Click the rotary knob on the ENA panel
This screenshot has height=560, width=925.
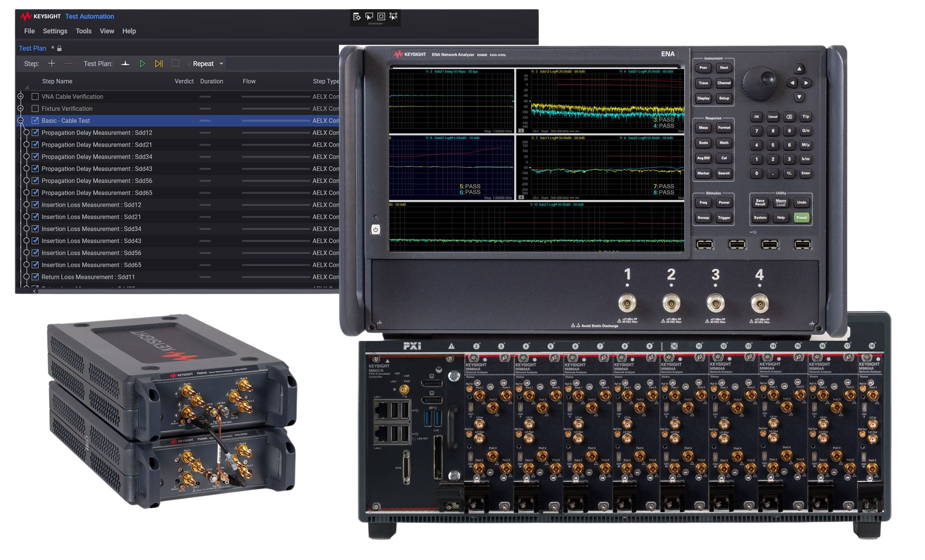coord(759,83)
